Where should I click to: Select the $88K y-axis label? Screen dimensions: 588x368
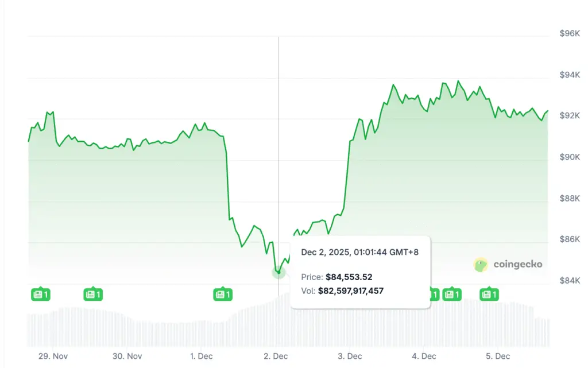pos(570,199)
